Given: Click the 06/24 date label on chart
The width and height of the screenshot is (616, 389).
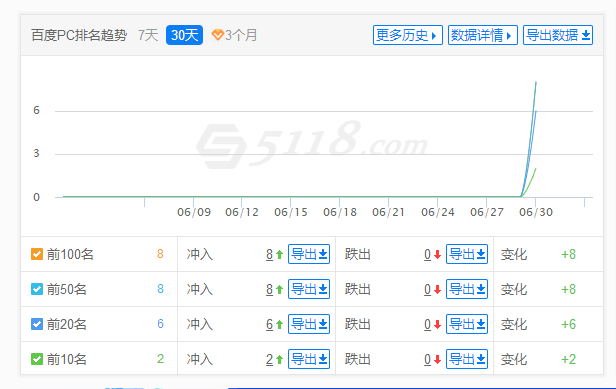Looking at the screenshot, I should [438, 212].
